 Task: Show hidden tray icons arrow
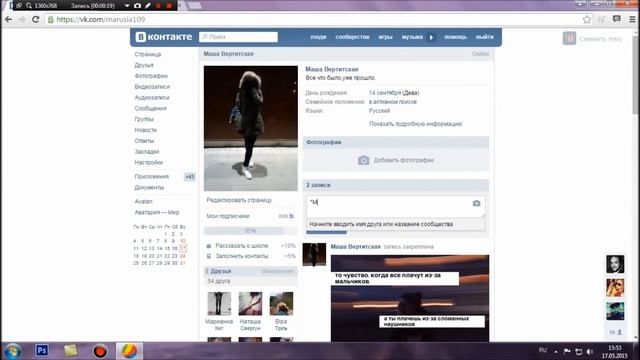click(556, 351)
